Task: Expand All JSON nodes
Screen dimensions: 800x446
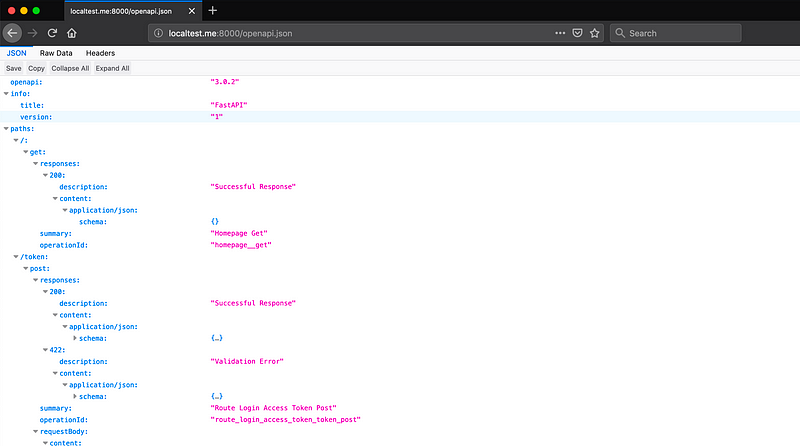Action: pos(112,68)
